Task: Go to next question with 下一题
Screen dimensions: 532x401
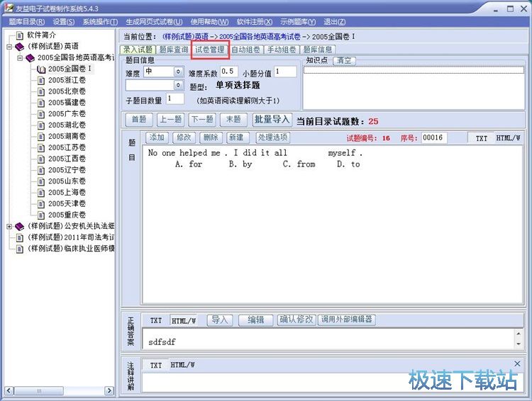Action: 202,119
